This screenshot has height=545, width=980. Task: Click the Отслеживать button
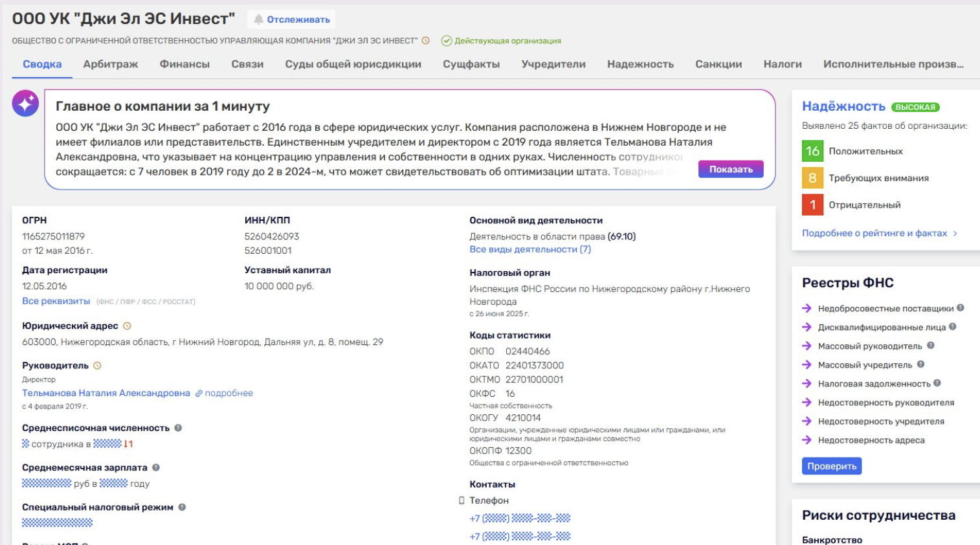(x=291, y=19)
